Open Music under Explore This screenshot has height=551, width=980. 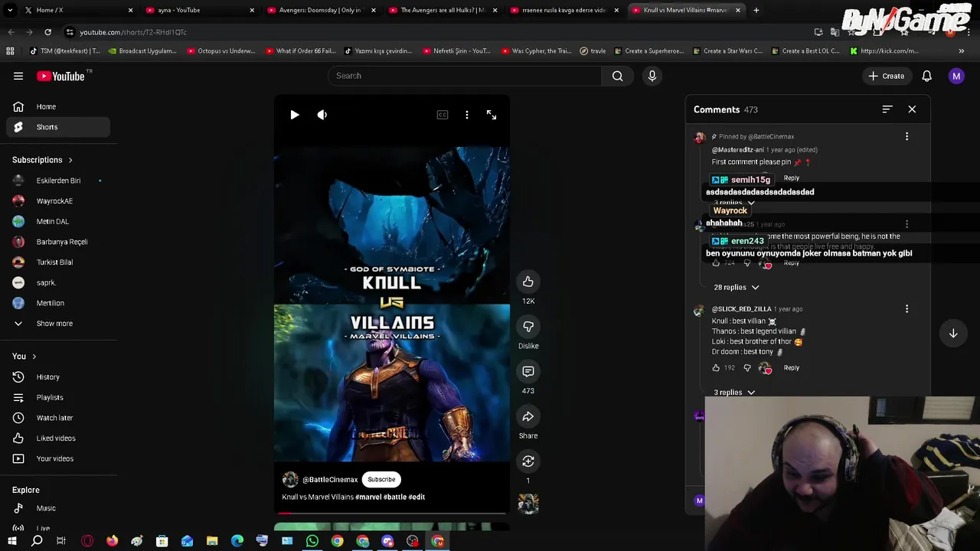tap(58, 508)
